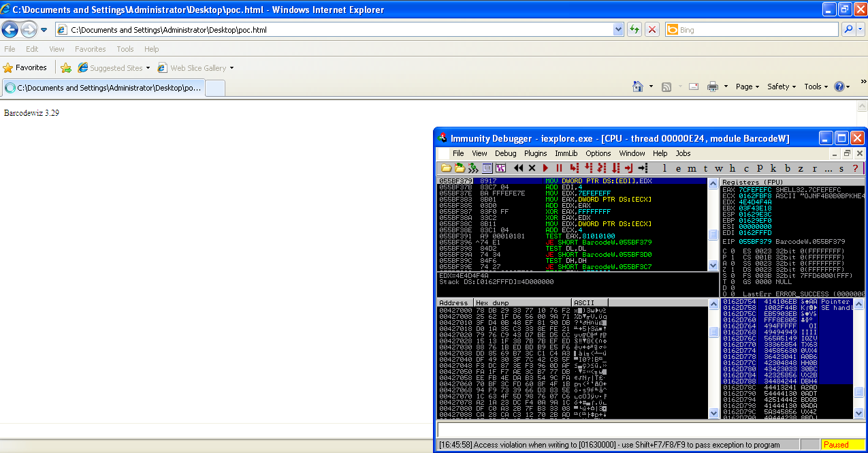868x453 pixels.
Task: Refresh the page in Internet Explorer
Action: [x=634, y=29]
